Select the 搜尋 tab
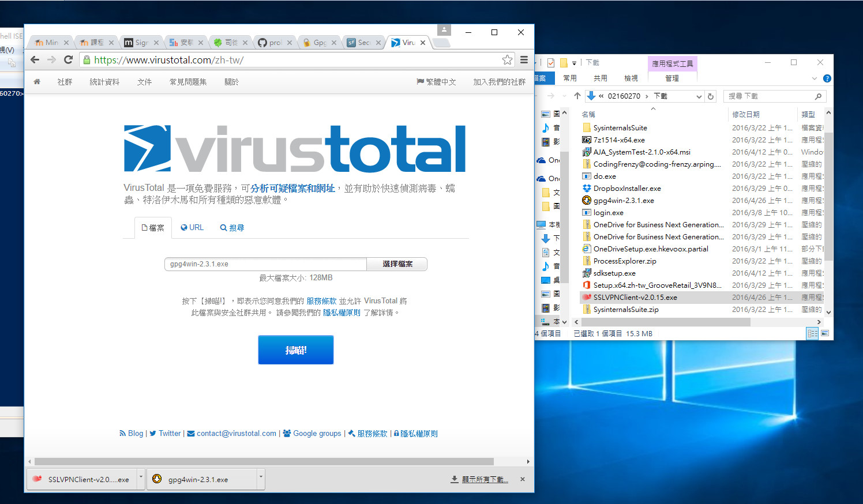The width and height of the screenshot is (863, 504). point(232,228)
